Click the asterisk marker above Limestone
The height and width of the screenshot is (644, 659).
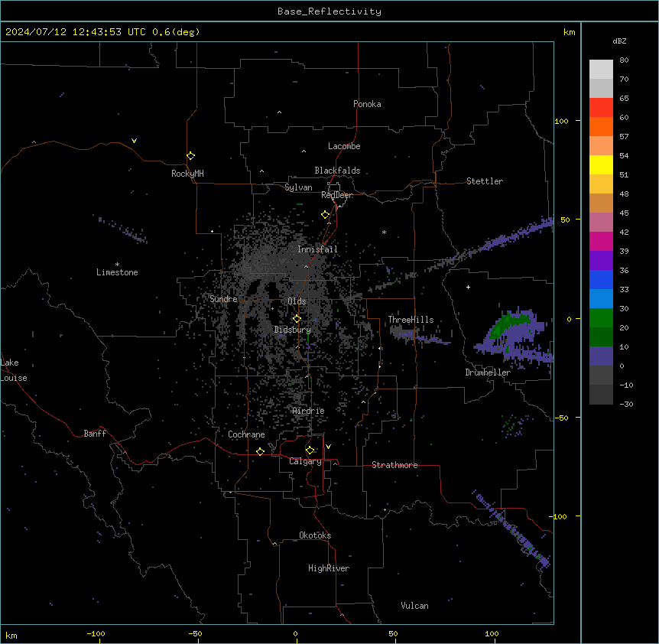[x=117, y=265]
